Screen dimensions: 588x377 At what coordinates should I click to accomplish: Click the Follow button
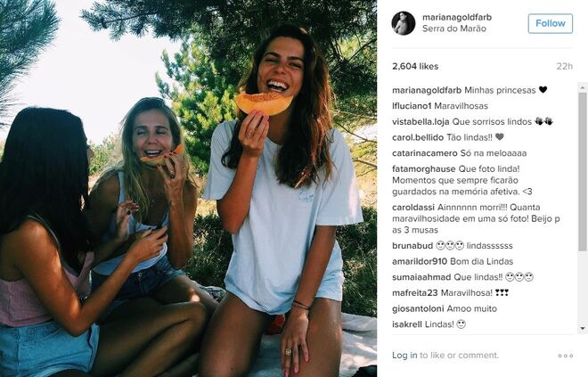click(550, 23)
